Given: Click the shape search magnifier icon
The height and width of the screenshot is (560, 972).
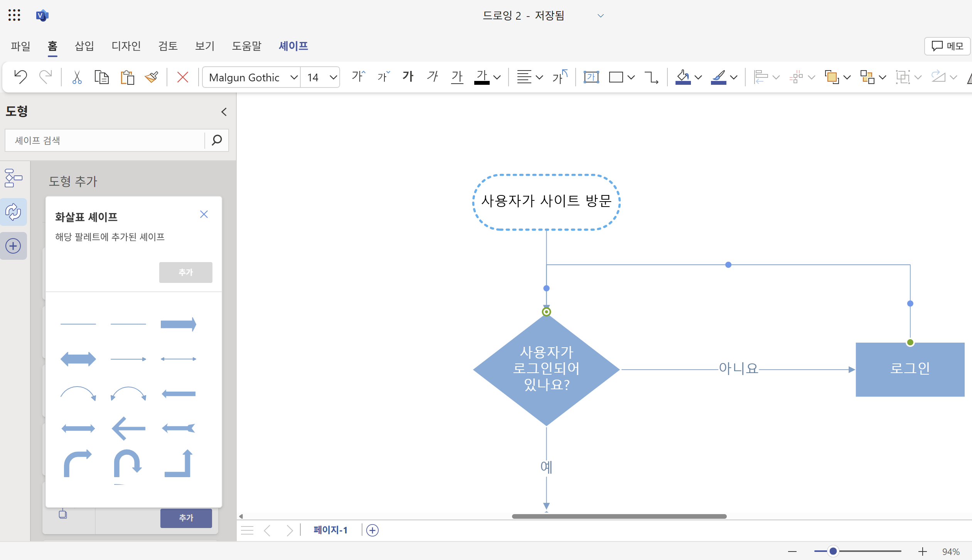Looking at the screenshot, I should pyautogui.click(x=217, y=140).
